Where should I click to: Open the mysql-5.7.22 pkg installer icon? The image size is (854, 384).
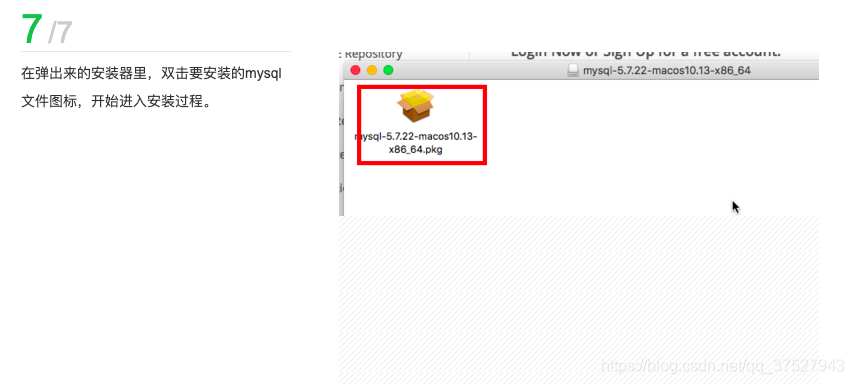coord(417,107)
